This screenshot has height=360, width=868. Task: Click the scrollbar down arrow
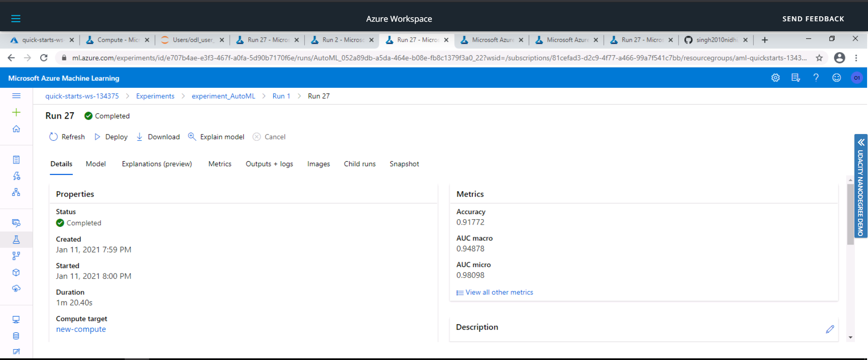[x=850, y=337]
